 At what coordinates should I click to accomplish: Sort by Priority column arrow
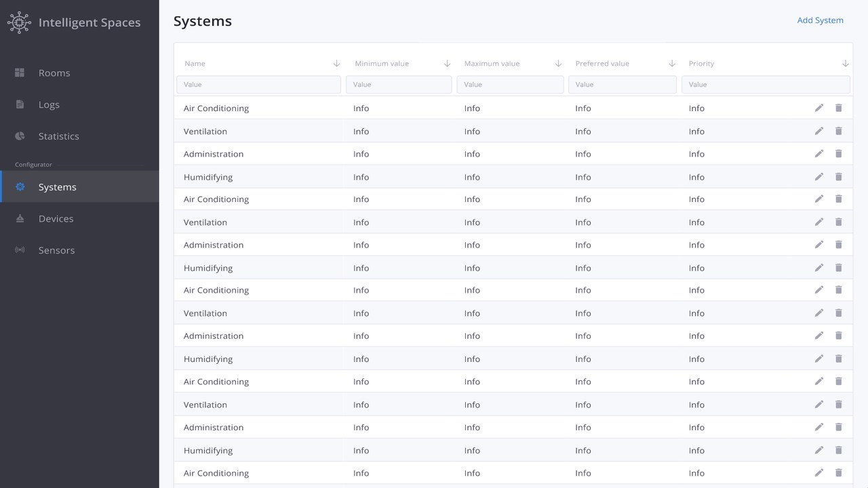coord(846,64)
